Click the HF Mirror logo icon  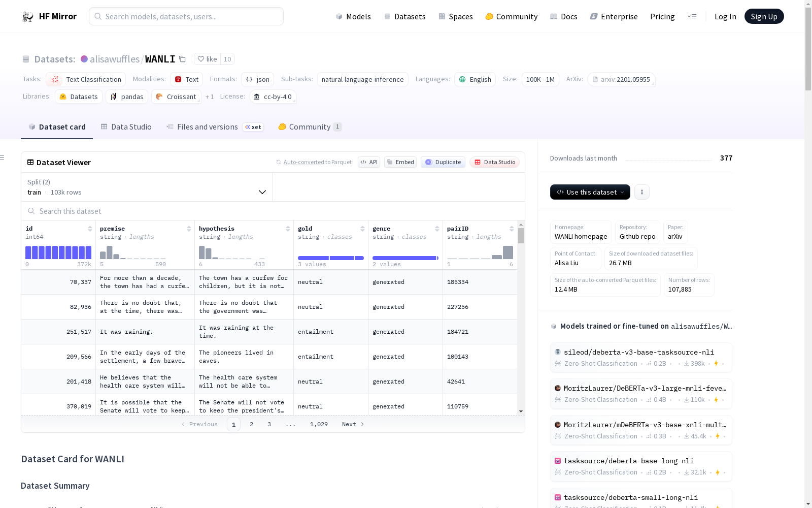(x=28, y=17)
